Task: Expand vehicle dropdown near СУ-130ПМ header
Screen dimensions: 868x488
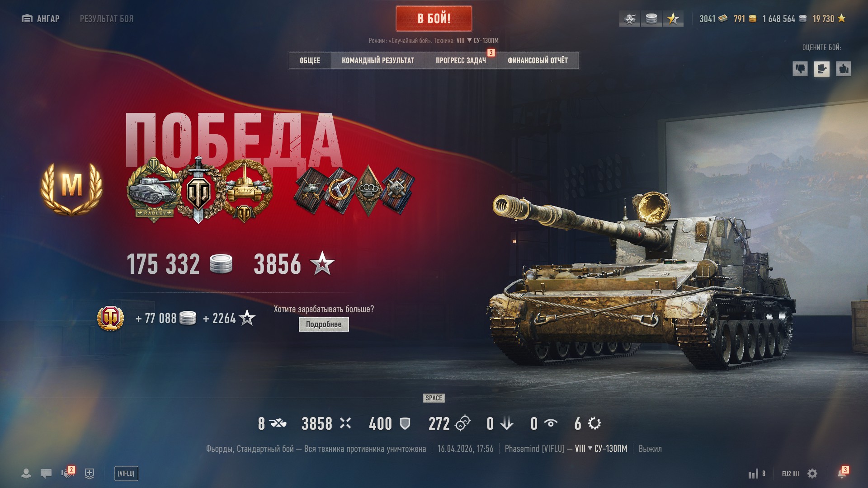Action: 469,41
